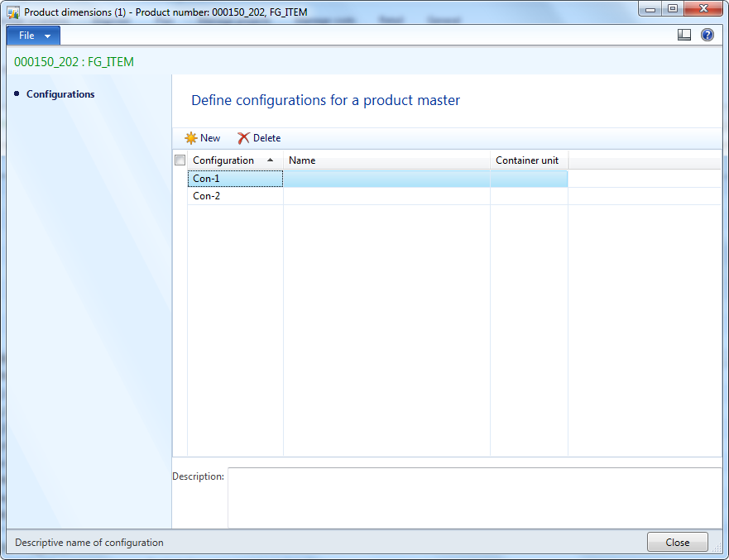Screen dimensions: 729x560
Task: Click the Close button
Action: 677,542
